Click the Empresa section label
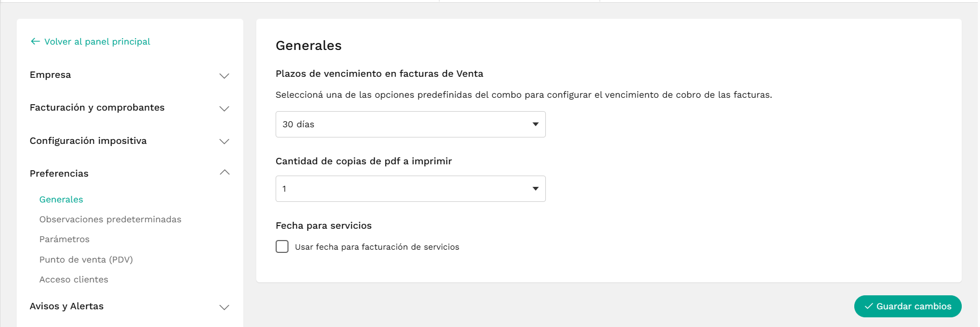The image size is (980, 327). coord(51,75)
